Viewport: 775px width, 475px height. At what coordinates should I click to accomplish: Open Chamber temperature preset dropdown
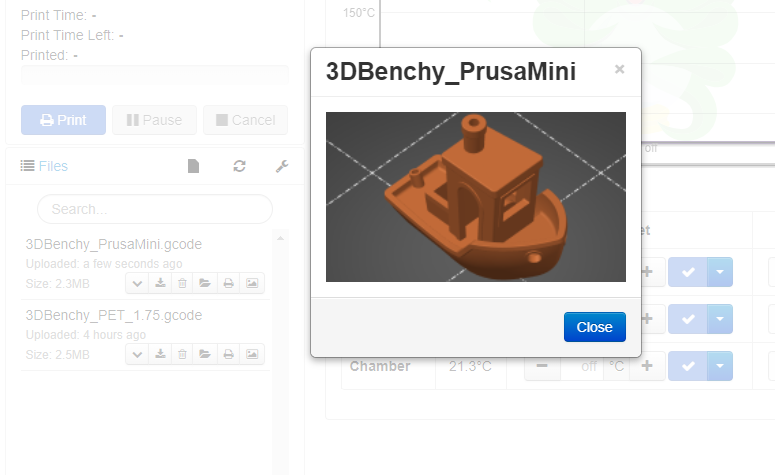pyautogui.click(x=720, y=366)
